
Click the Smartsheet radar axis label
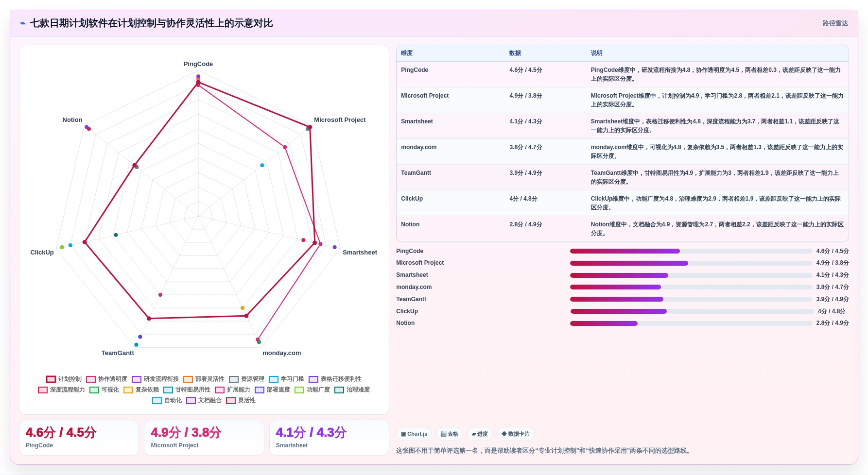coord(360,253)
